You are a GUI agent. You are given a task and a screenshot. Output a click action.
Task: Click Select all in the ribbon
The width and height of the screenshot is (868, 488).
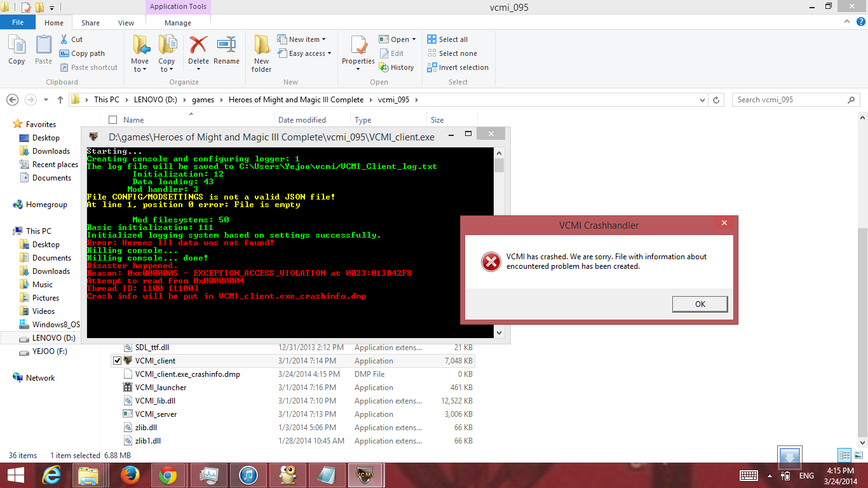(448, 39)
